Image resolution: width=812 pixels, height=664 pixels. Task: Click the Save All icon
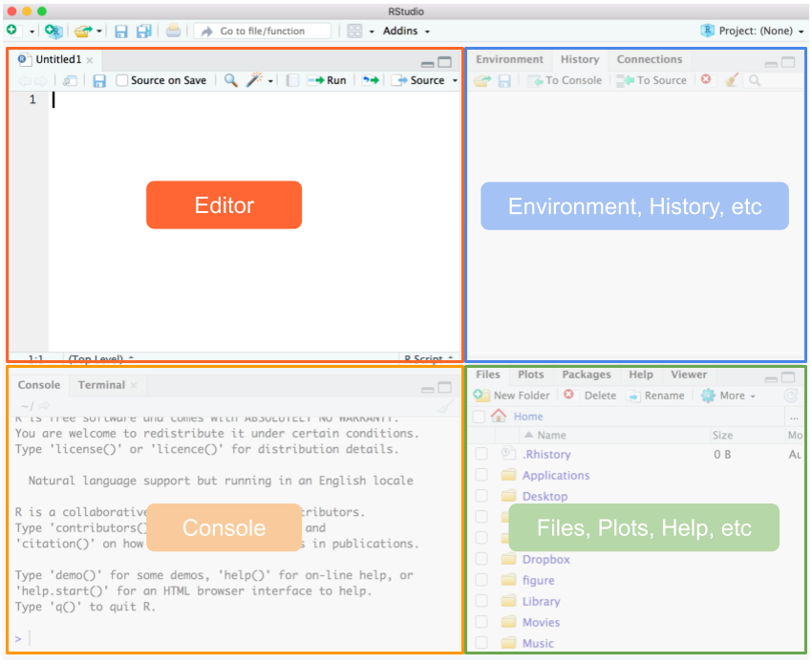(143, 32)
